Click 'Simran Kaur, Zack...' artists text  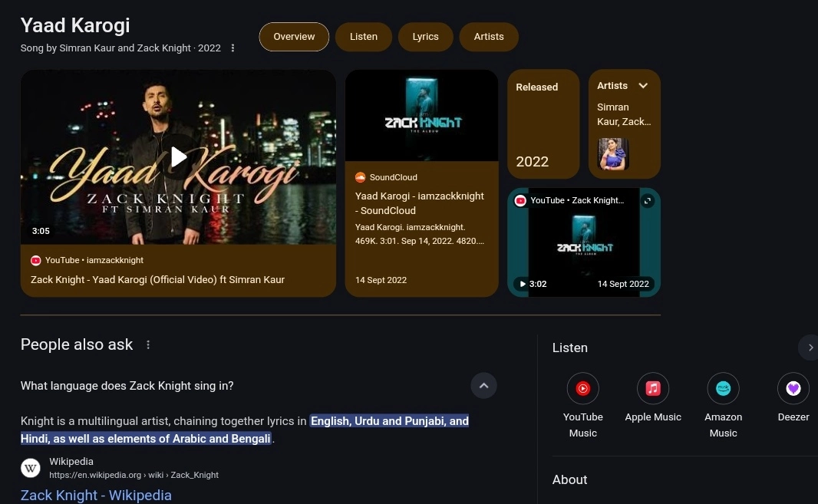click(x=624, y=114)
